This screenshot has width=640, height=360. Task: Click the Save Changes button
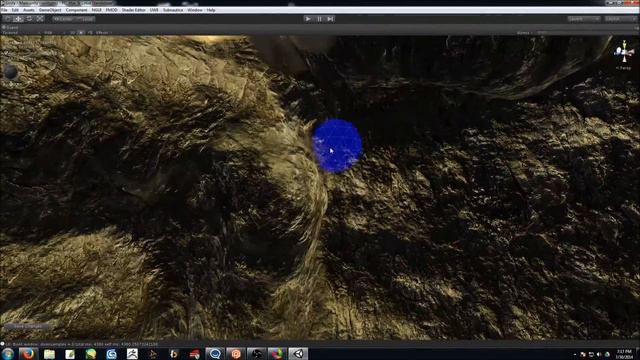[x=28, y=326]
